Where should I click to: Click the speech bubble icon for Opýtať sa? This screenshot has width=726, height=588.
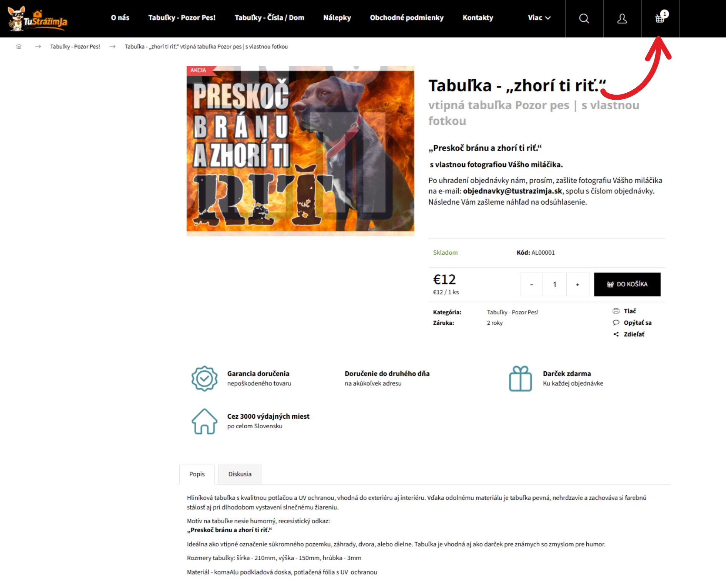coord(616,322)
